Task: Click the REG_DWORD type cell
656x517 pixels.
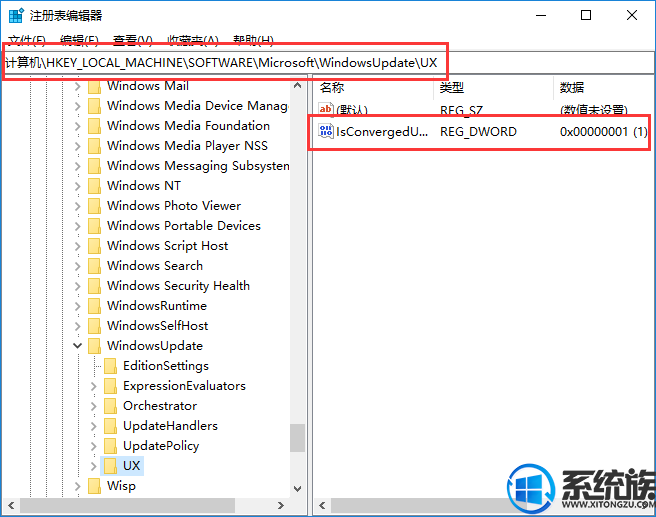Action: coord(478,132)
